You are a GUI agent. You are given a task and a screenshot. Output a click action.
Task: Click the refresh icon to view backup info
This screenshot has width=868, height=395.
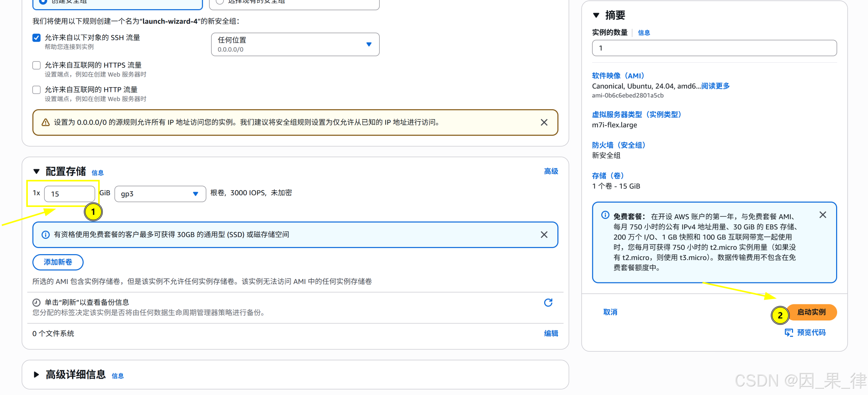pyautogui.click(x=548, y=302)
